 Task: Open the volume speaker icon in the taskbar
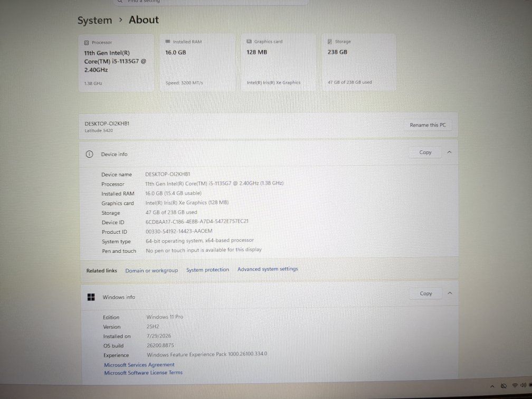point(523,385)
